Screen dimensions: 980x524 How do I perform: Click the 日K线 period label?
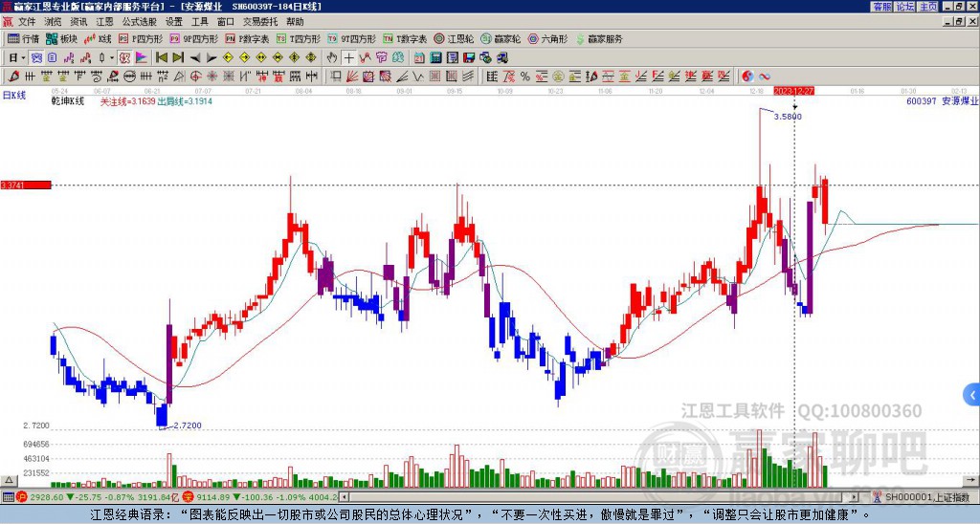(13, 96)
